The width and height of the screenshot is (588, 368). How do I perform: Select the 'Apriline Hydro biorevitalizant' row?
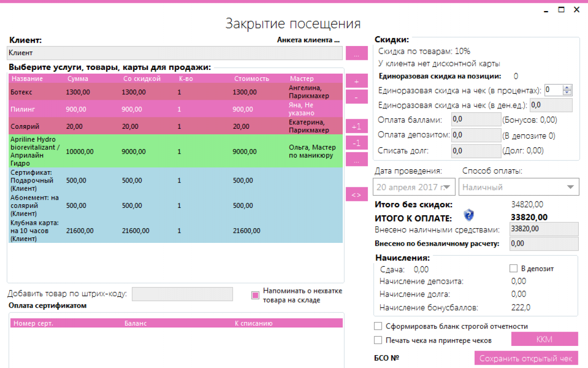(176, 151)
